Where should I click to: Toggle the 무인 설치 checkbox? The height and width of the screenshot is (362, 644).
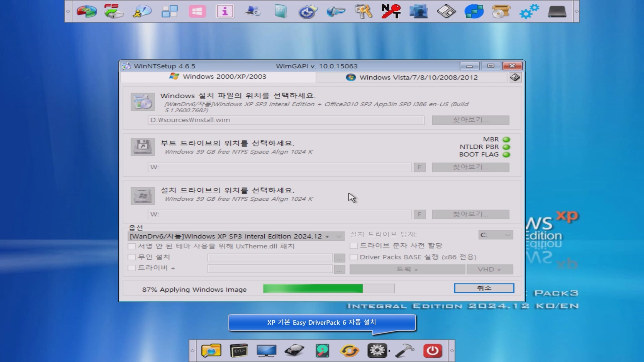(x=132, y=257)
